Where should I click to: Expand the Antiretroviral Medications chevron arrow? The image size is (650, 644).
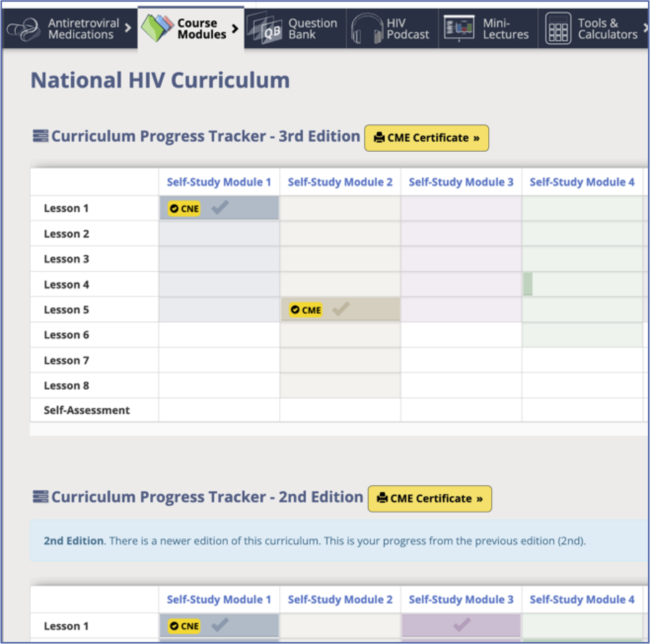[x=128, y=28]
